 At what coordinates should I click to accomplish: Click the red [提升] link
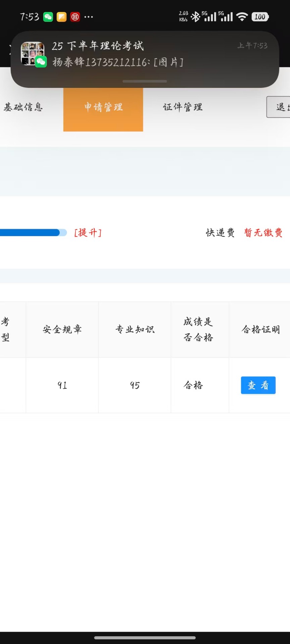pos(88,232)
